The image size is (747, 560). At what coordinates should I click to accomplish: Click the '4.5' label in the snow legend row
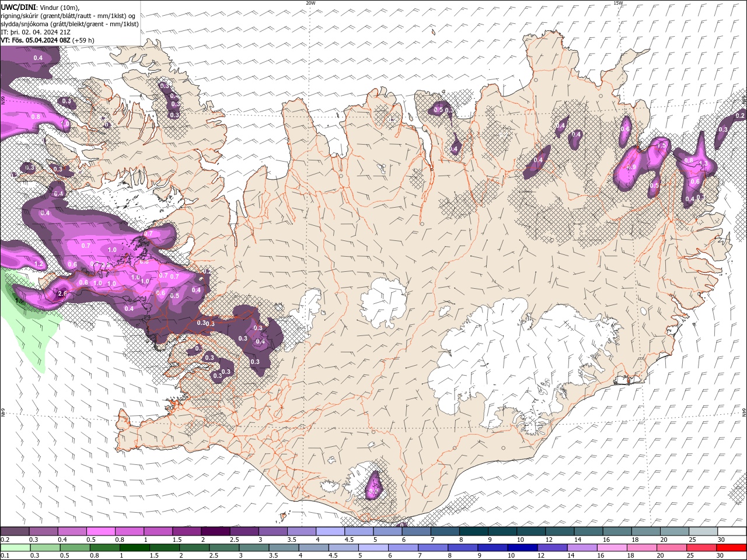pos(350,540)
